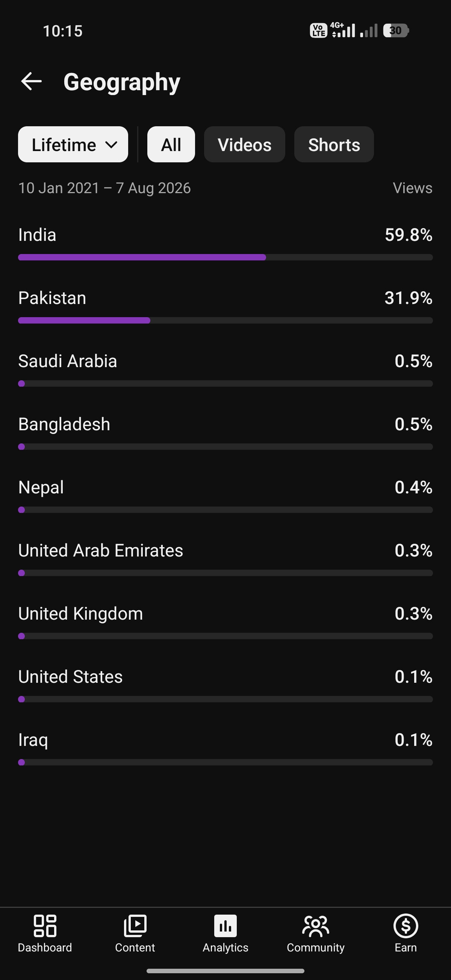
Task: Select the All filter chip
Action: [171, 145]
